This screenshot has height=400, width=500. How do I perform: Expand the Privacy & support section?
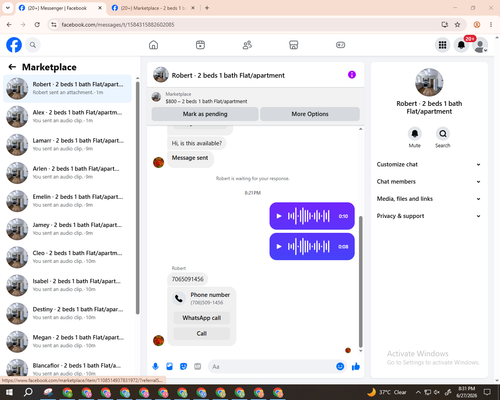pyautogui.click(x=429, y=216)
